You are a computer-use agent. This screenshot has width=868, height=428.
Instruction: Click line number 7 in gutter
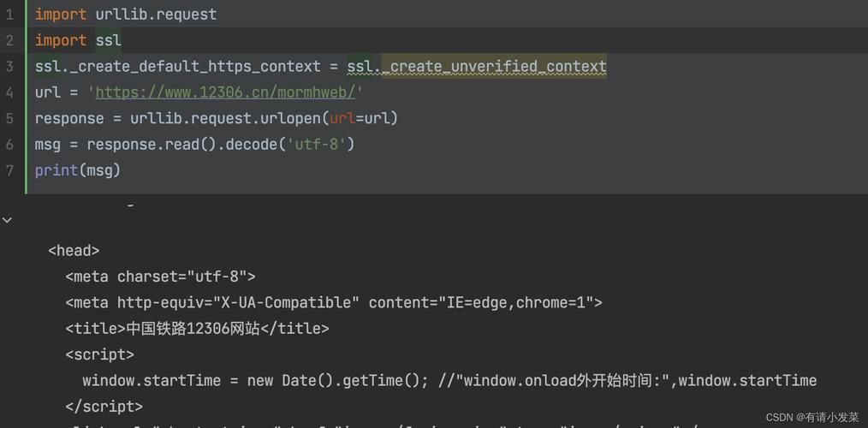point(9,170)
